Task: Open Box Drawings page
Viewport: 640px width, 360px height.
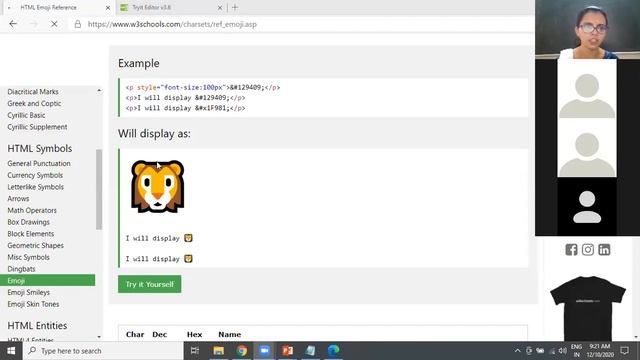Action: [29, 222]
